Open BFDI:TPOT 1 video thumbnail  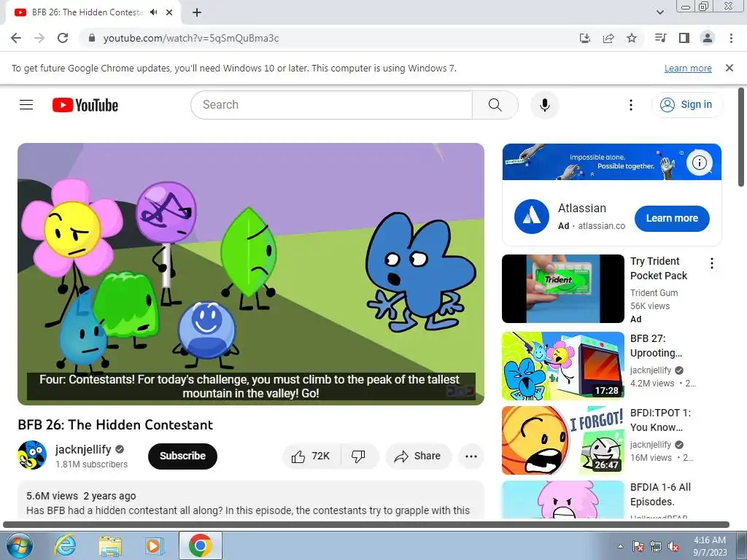(562, 440)
